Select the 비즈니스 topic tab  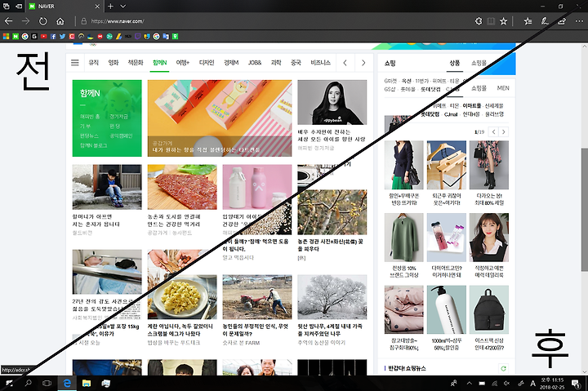(320, 63)
